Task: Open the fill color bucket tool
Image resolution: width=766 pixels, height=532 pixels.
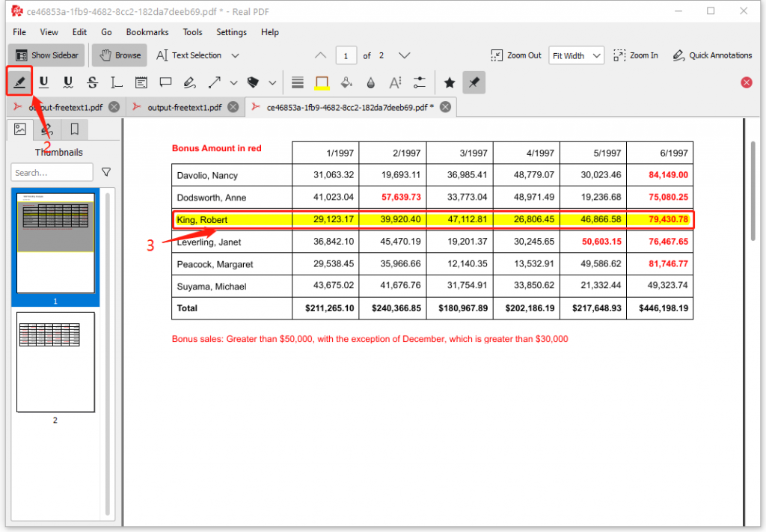Action: tap(346, 82)
